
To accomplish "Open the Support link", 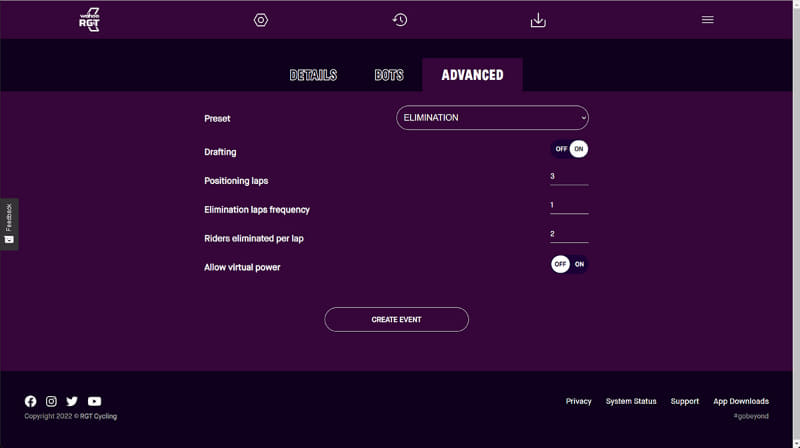I will [x=684, y=401].
